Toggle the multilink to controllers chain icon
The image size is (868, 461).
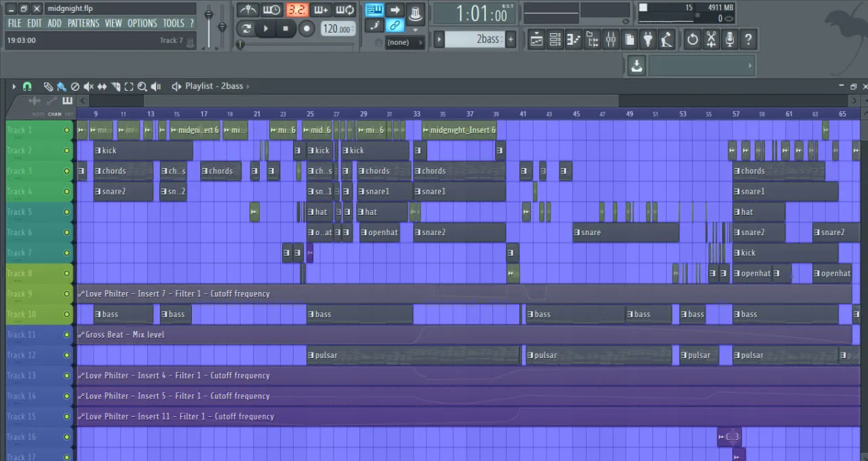click(x=394, y=26)
